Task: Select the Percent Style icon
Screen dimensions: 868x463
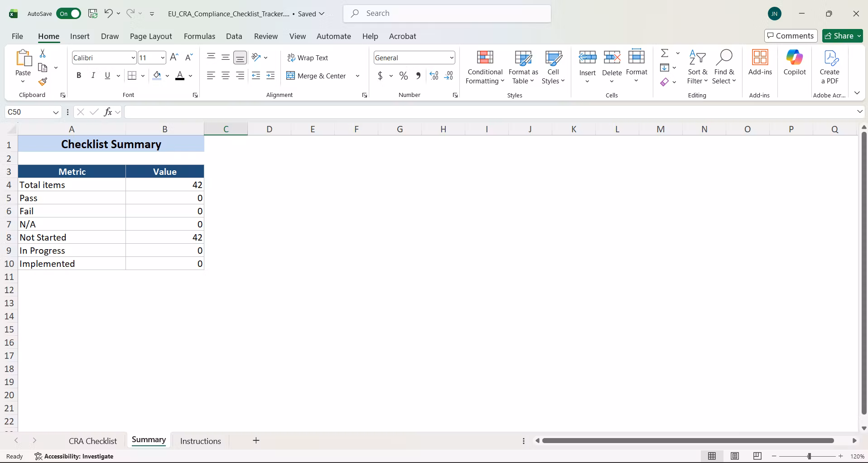Action: coord(404,76)
